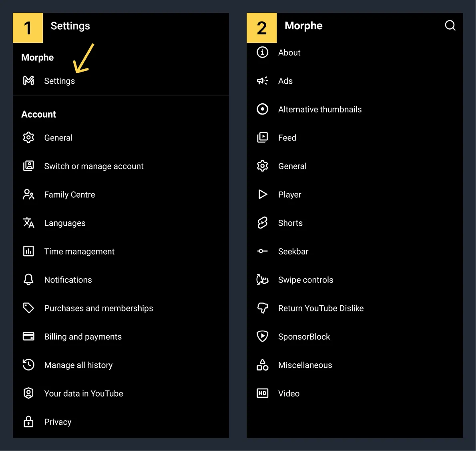This screenshot has height=451, width=476.
Task: Open General under Account
Action: [x=121, y=138]
